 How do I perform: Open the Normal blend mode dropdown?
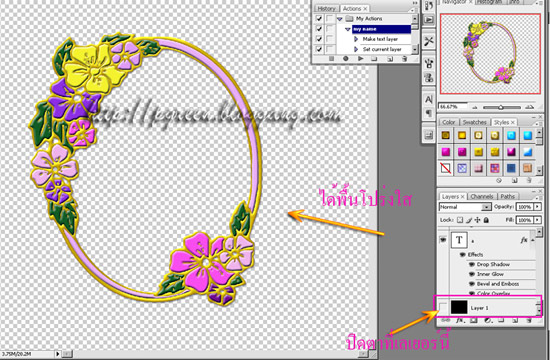tap(465, 207)
